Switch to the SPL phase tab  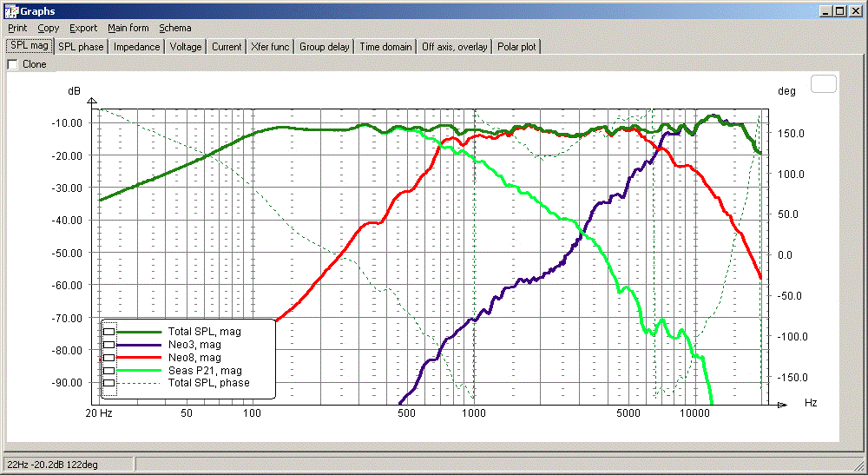81,47
